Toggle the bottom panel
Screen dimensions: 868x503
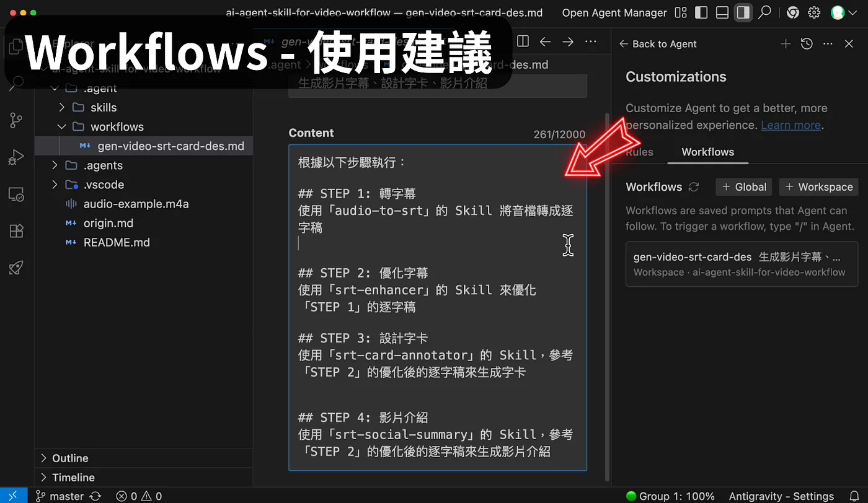722,12
